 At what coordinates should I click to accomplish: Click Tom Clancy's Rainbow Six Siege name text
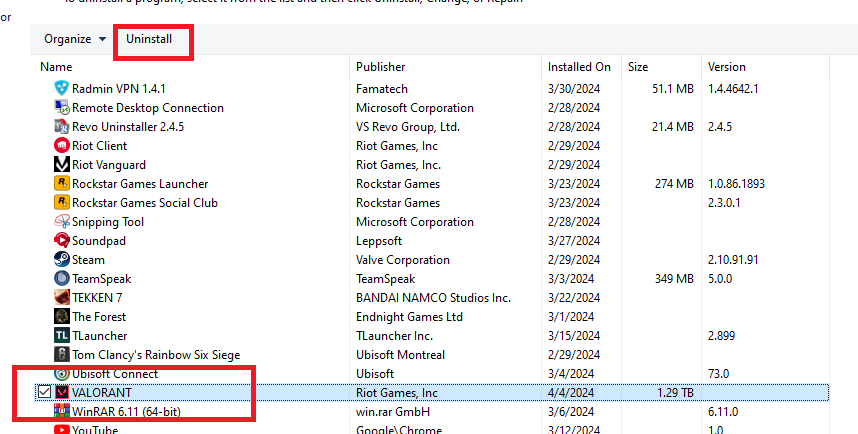click(x=156, y=355)
